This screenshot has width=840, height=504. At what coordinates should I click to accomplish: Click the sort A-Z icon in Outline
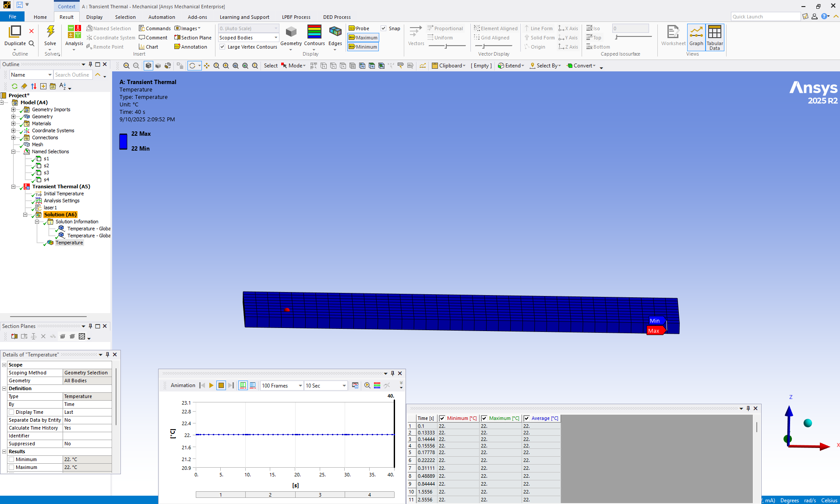pyautogui.click(x=63, y=86)
